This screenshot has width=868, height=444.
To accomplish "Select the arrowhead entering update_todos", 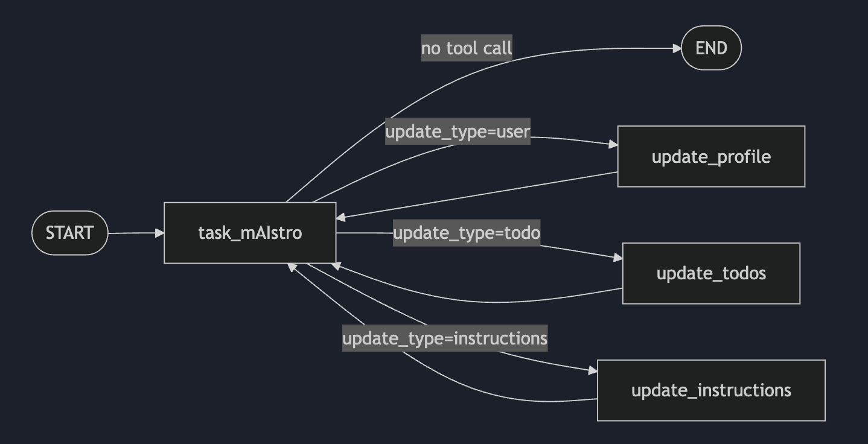I will tap(617, 258).
